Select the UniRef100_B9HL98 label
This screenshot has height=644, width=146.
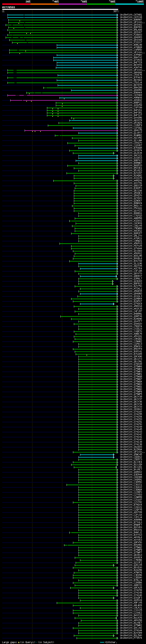coord(131,45)
